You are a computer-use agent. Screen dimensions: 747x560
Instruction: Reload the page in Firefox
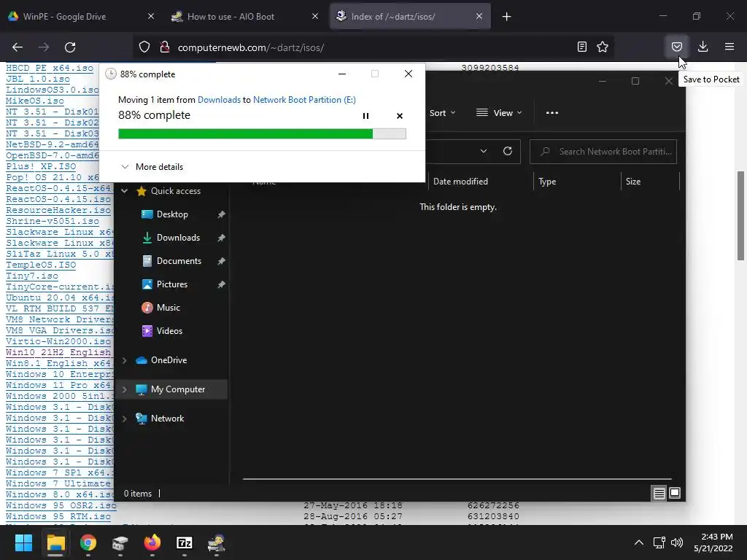70,47
